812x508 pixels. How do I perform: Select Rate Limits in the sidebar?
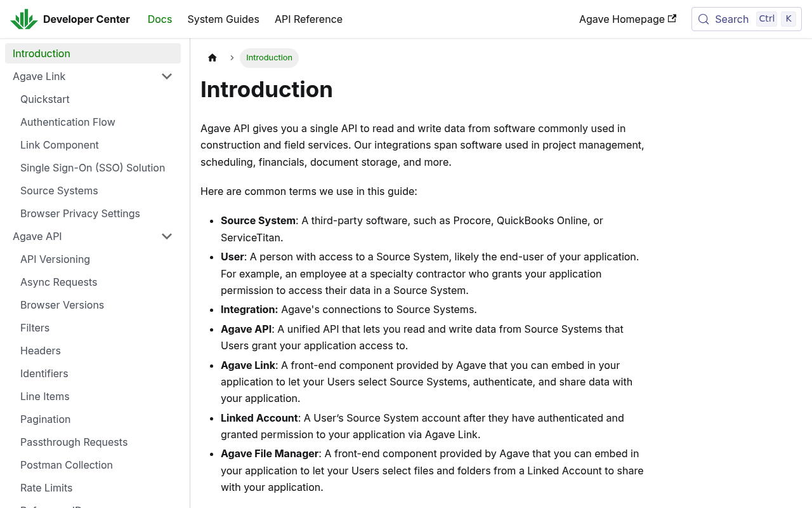96,488
